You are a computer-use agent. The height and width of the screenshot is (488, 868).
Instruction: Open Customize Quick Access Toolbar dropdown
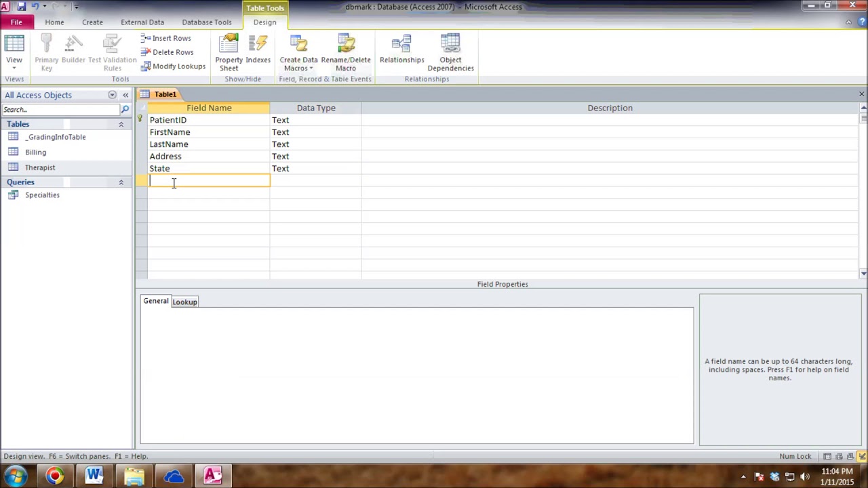(76, 7)
